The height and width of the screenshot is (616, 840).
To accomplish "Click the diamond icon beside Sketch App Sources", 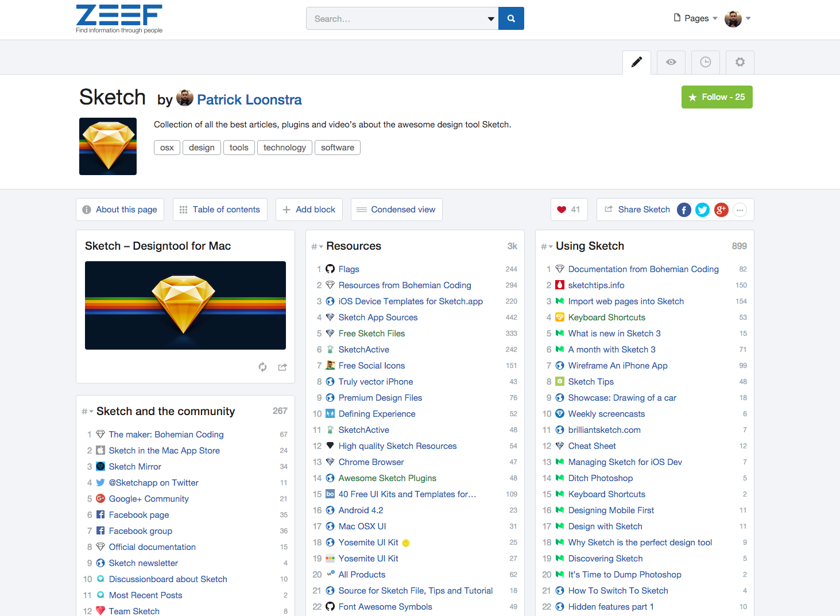I will pyautogui.click(x=330, y=317).
